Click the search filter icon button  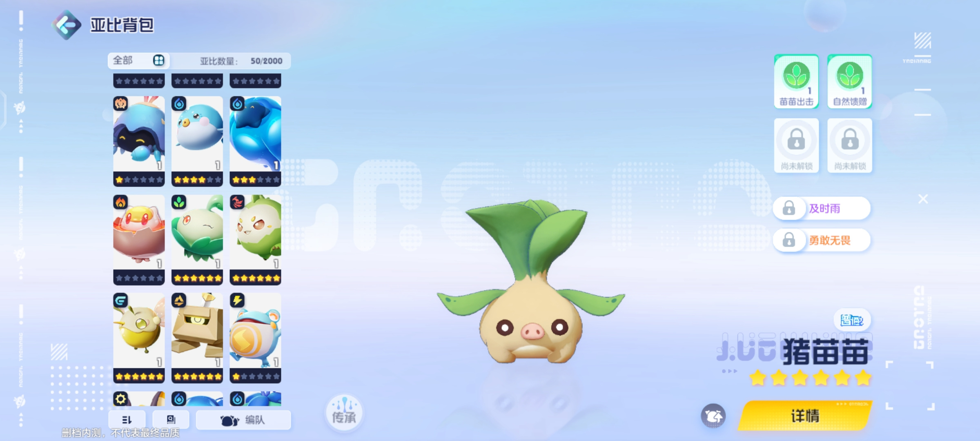tap(171, 420)
